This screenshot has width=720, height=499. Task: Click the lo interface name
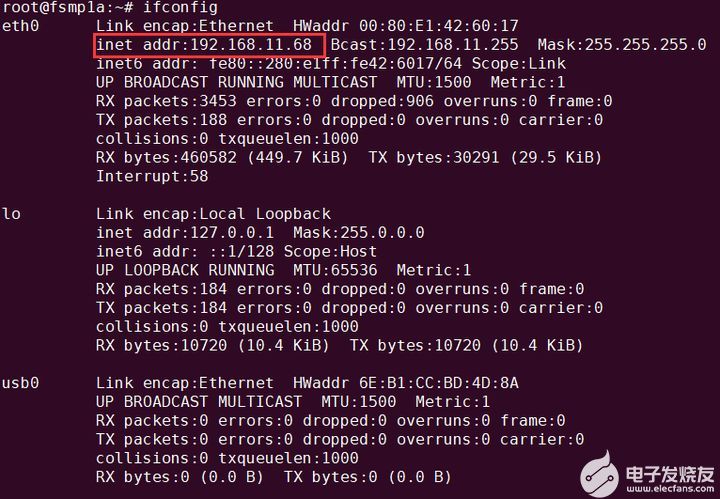[11, 213]
